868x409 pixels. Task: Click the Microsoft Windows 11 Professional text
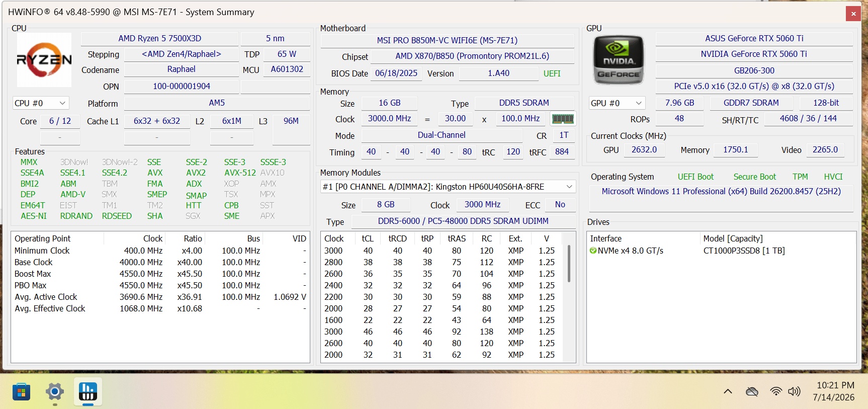coord(721,191)
